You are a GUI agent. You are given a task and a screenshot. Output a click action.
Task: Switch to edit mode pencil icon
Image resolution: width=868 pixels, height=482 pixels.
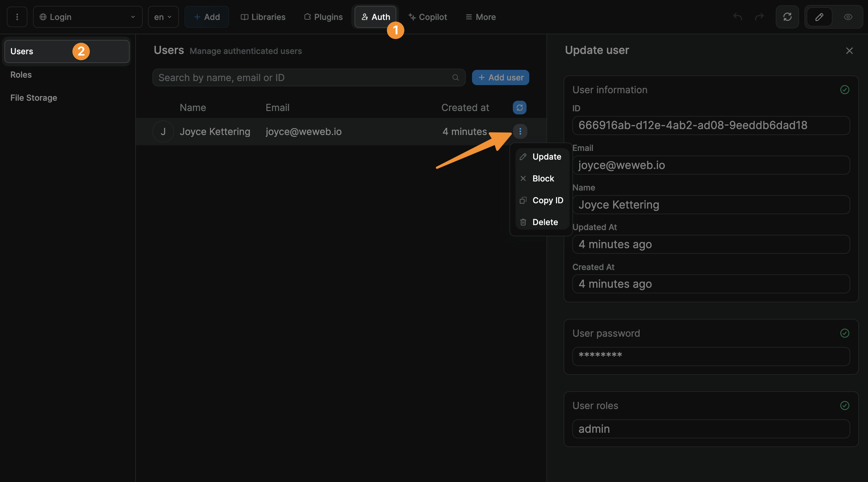tap(819, 17)
